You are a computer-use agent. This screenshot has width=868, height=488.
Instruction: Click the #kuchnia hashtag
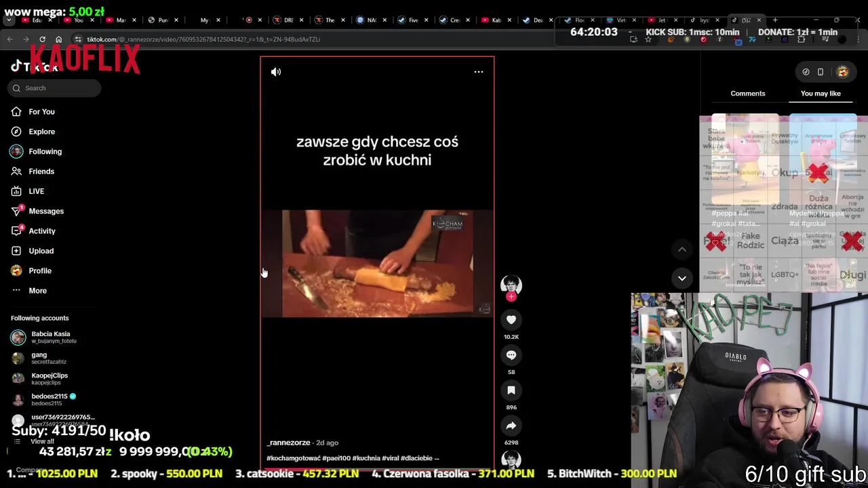point(366,458)
